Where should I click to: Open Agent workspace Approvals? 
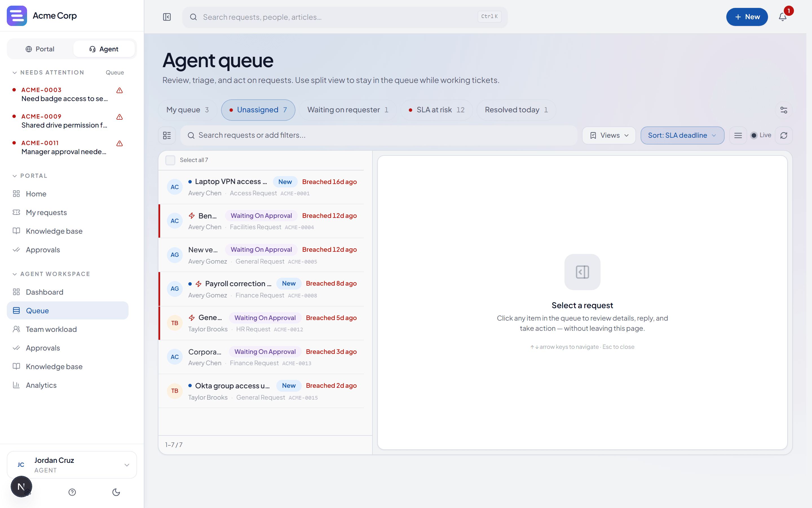click(x=67, y=348)
